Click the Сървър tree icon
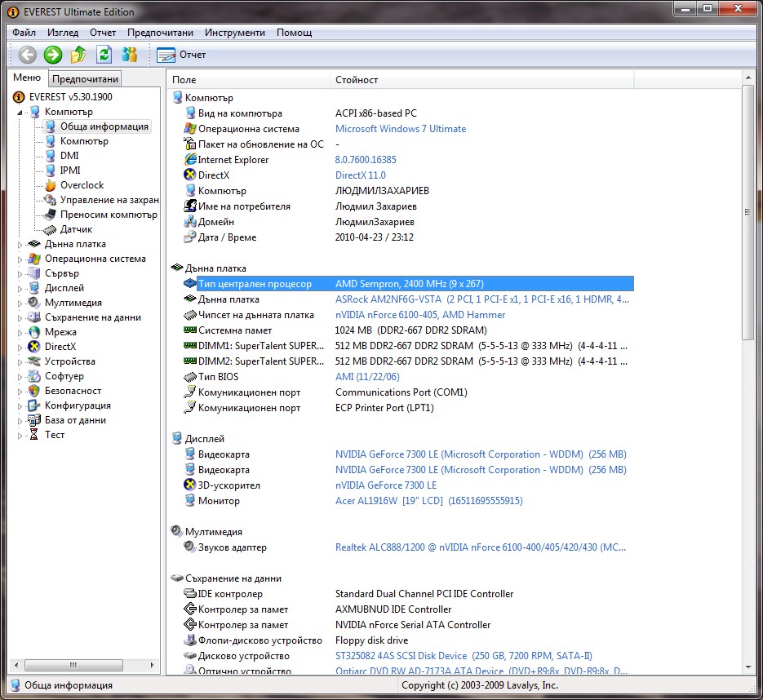The image size is (763, 700). 34,273
